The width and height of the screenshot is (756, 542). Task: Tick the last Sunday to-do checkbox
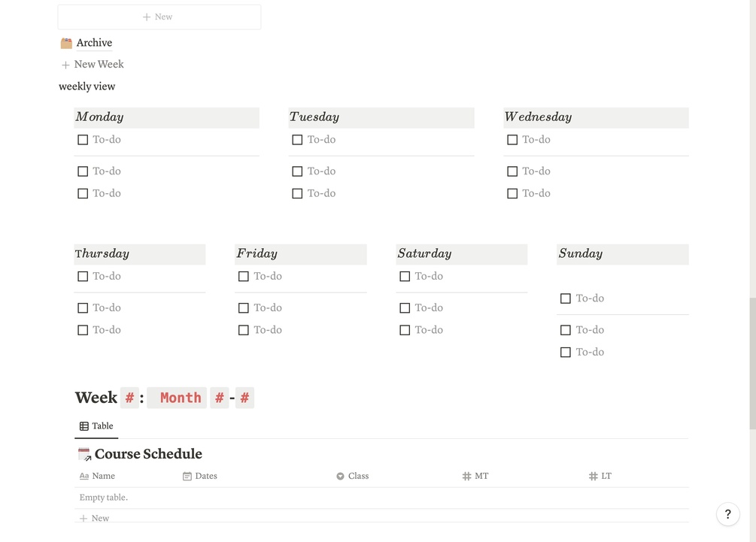point(566,352)
